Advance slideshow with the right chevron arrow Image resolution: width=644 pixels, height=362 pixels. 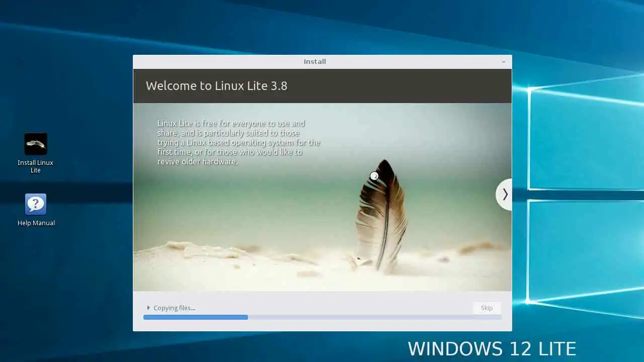[x=505, y=195]
